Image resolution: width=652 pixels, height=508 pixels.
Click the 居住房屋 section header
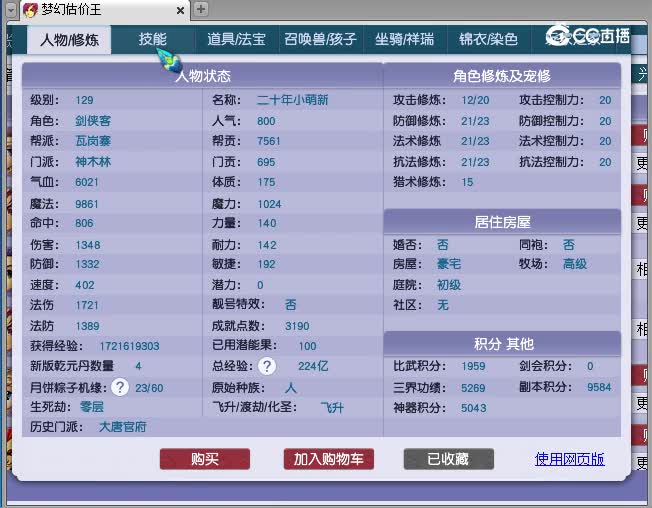point(502,222)
